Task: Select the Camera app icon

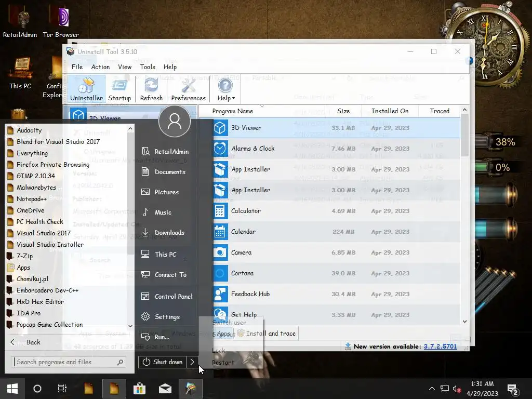Action: tap(220, 252)
